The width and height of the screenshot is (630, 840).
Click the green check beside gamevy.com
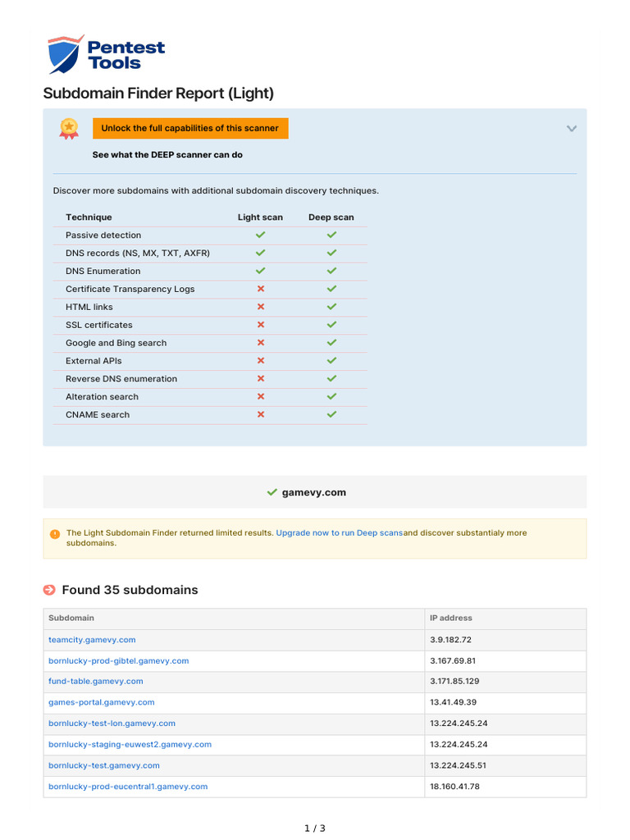(x=272, y=492)
